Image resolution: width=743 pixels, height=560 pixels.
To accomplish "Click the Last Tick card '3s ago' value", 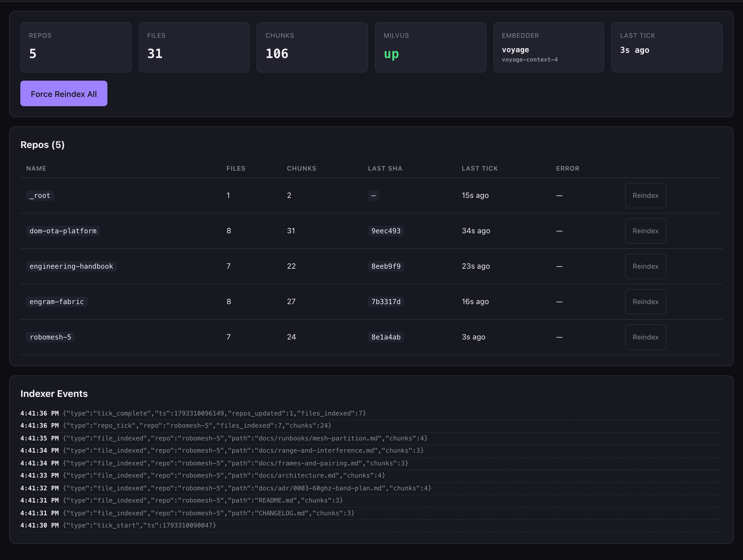I will point(635,50).
